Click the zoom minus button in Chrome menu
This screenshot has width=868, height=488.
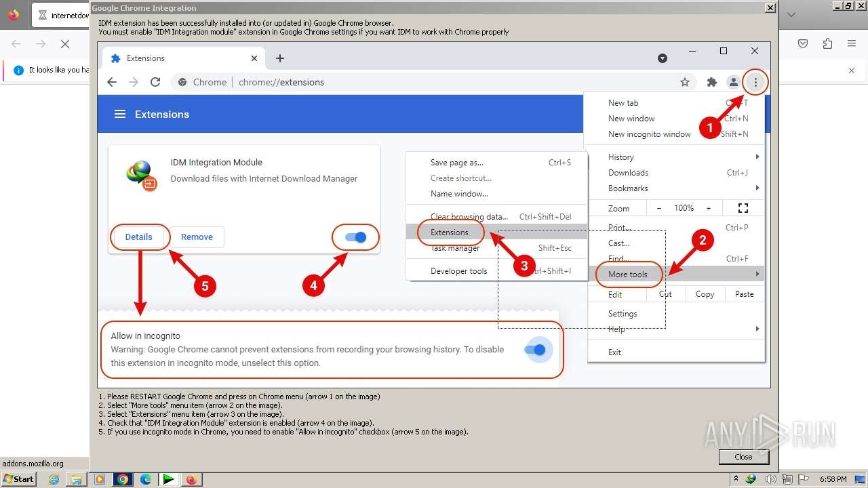[658, 208]
